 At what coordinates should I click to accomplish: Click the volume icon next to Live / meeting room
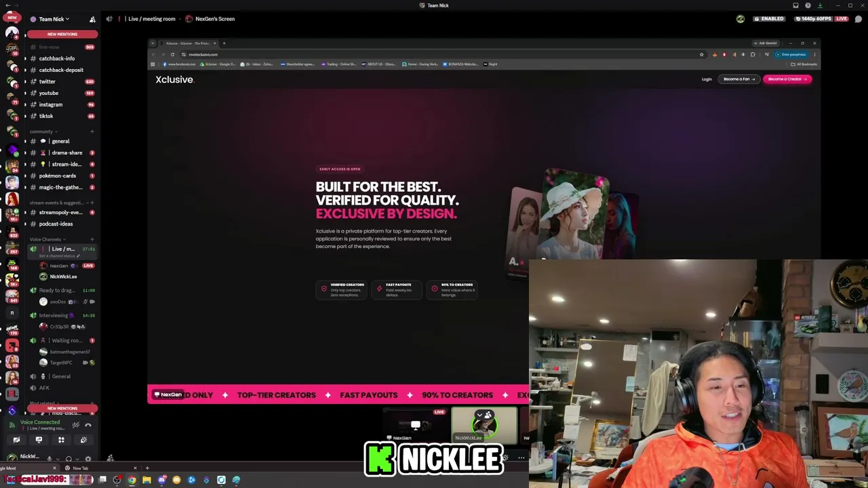109,19
